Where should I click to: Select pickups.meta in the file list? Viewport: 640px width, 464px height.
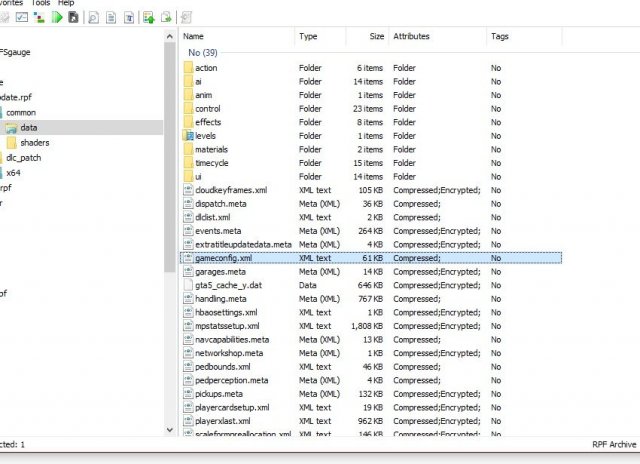pos(371,394)
